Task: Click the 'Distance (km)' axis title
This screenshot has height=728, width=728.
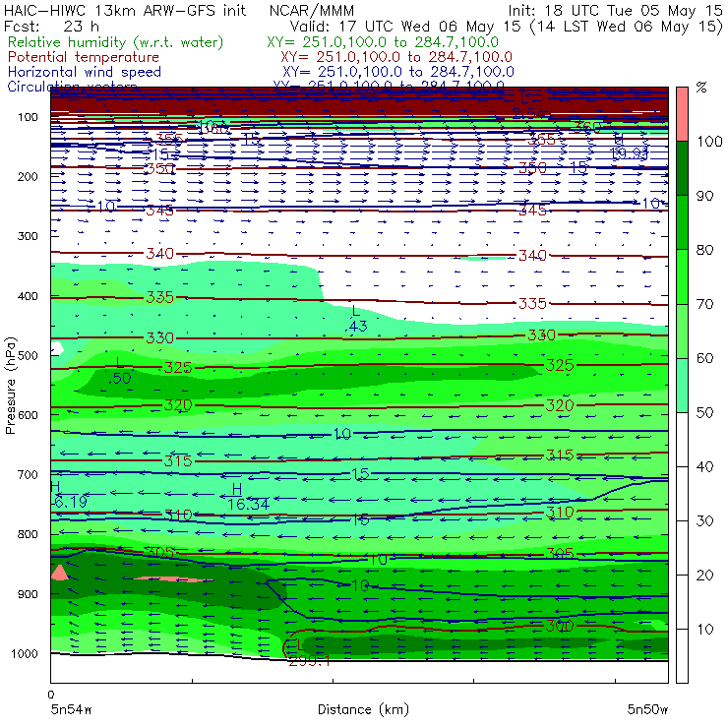Action: click(x=363, y=709)
